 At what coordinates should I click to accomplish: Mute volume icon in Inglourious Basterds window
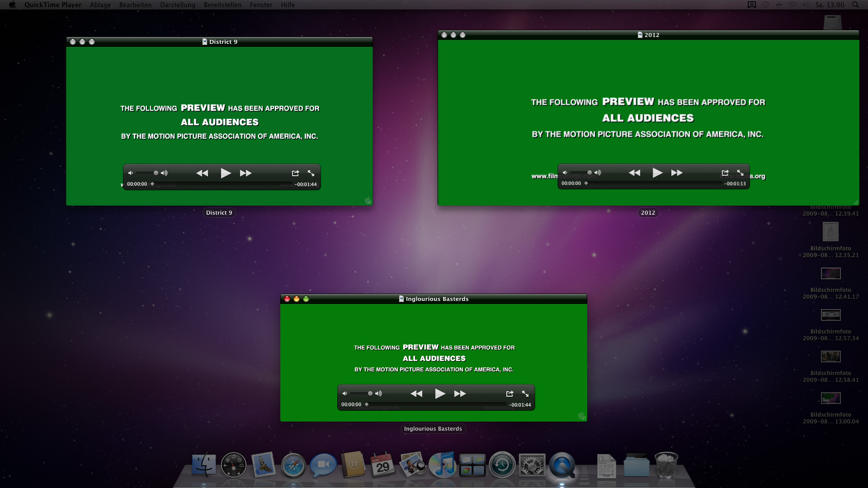coord(344,394)
